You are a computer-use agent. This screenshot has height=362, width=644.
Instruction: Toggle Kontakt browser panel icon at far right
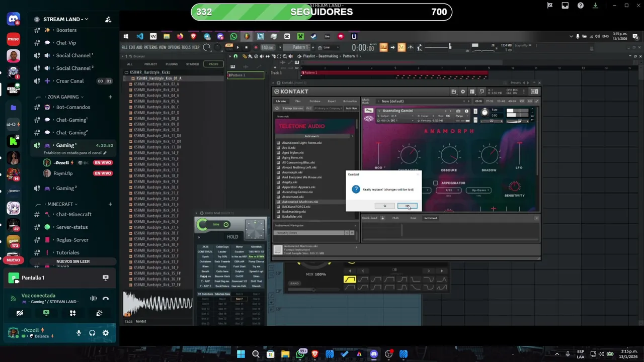coord(534,92)
